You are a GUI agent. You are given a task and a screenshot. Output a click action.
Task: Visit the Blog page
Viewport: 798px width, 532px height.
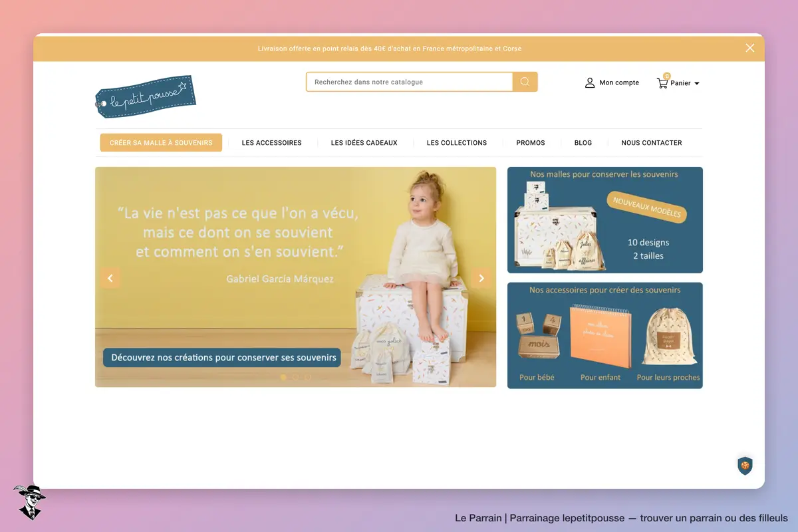(583, 143)
